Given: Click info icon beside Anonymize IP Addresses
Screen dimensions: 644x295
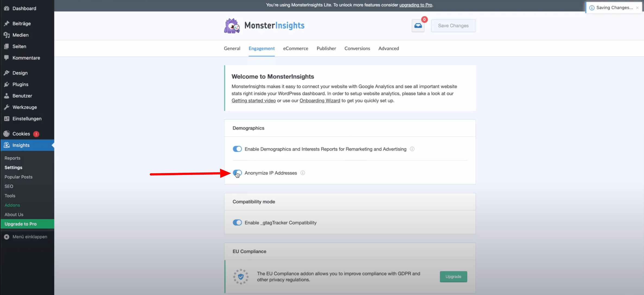Looking at the screenshot, I should point(303,173).
